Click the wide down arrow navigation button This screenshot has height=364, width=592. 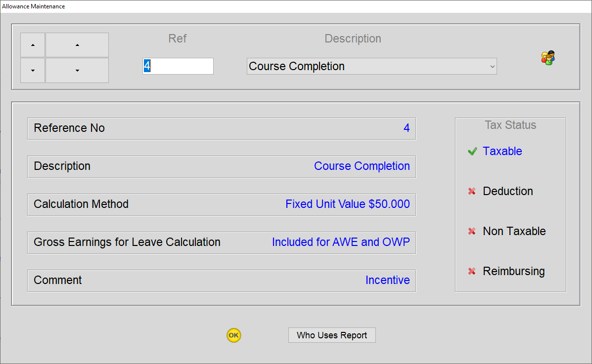(x=77, y=70)
